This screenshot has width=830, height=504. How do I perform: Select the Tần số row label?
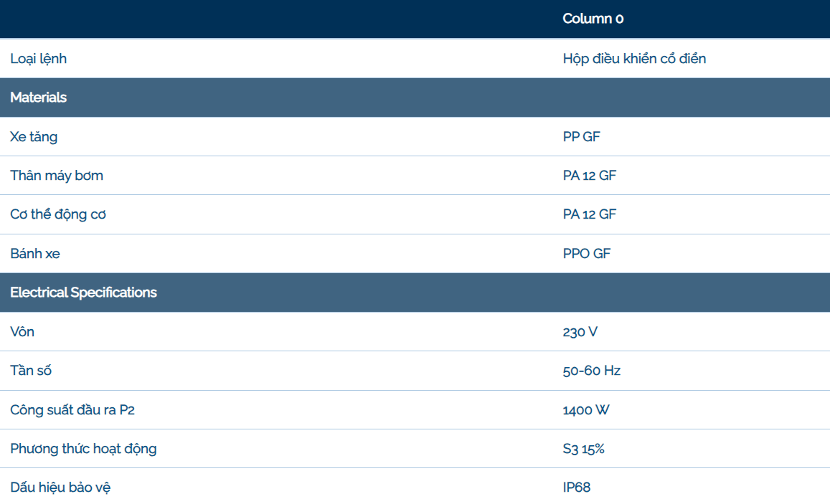31,370
